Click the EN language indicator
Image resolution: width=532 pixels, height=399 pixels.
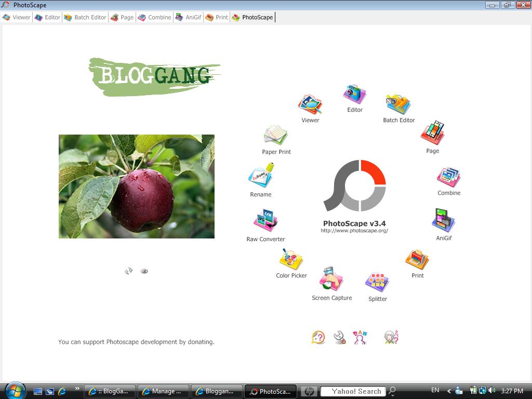pos(435,390)
